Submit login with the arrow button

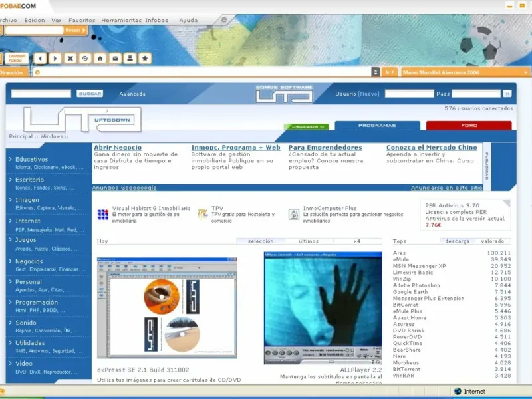(507, 94)
